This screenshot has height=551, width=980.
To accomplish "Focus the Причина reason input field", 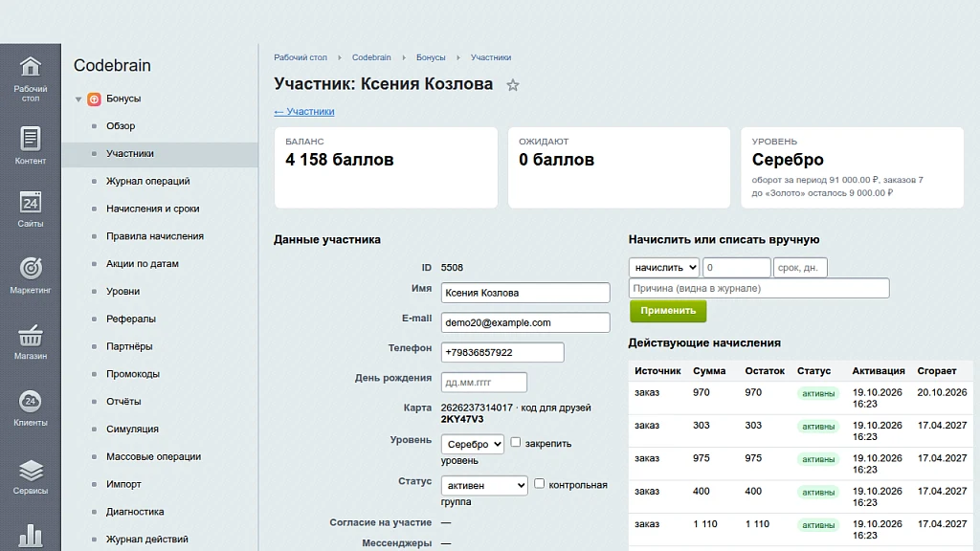I will (759, 289).
